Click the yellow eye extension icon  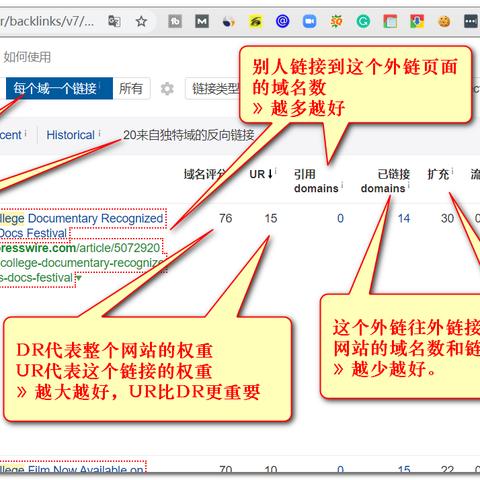click(255, 22)
